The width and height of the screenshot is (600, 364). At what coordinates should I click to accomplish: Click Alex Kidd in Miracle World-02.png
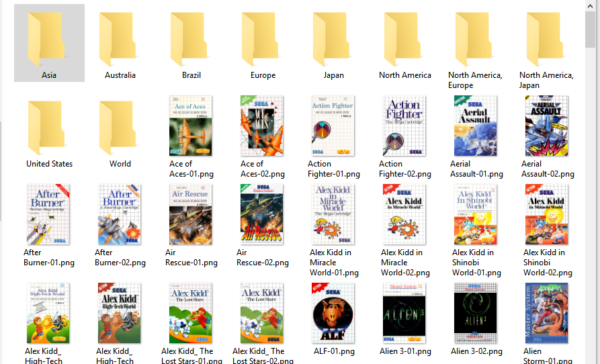point(404,214)
